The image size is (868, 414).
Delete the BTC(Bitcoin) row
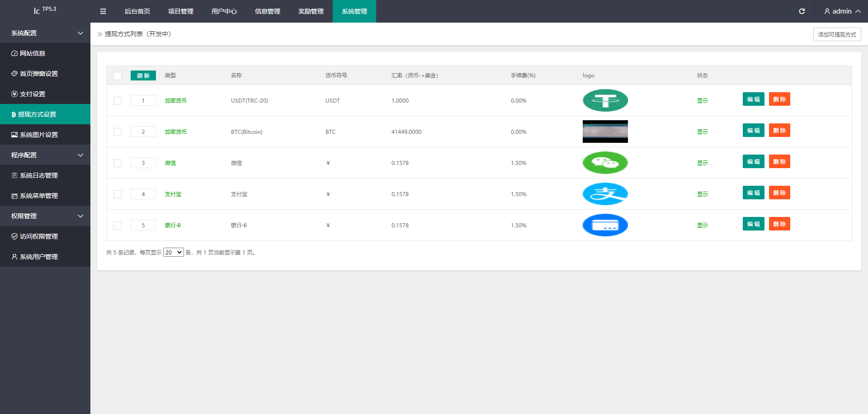pos(779,130)
